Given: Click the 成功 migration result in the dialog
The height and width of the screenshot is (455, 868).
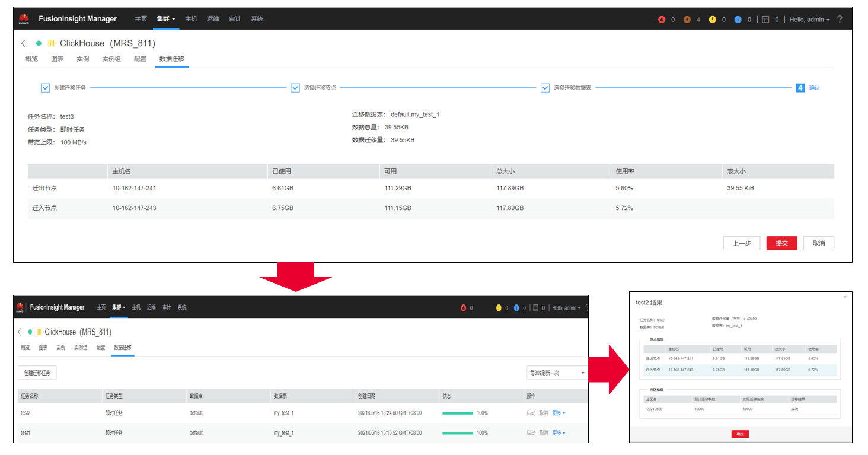Looking at the screenshot, I should click(x=794, y=409).
